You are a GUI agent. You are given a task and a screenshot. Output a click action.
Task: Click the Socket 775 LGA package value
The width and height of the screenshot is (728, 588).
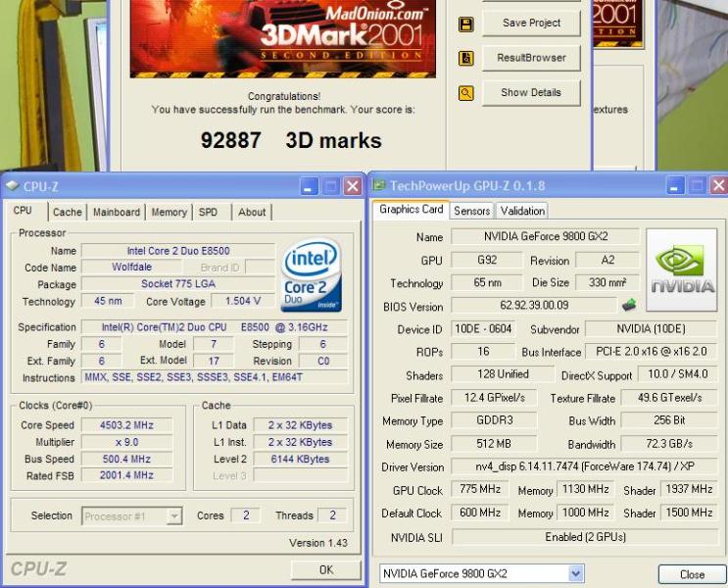(178, 284)
